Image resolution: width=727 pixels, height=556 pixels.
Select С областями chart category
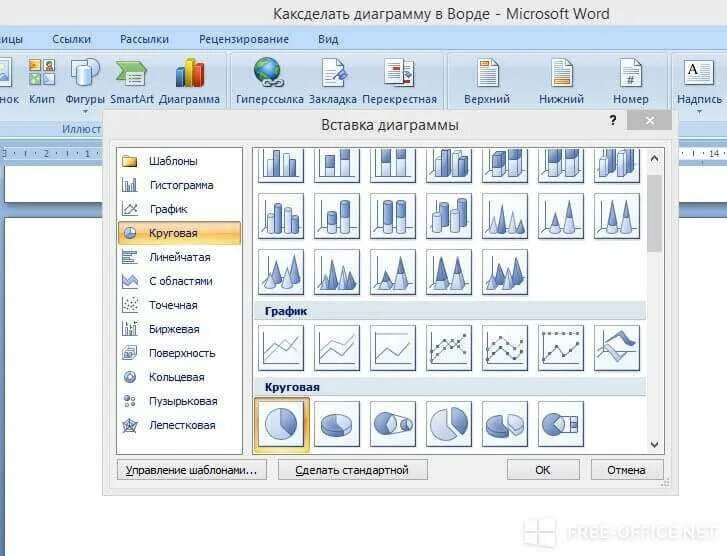[x=179, y=281]
